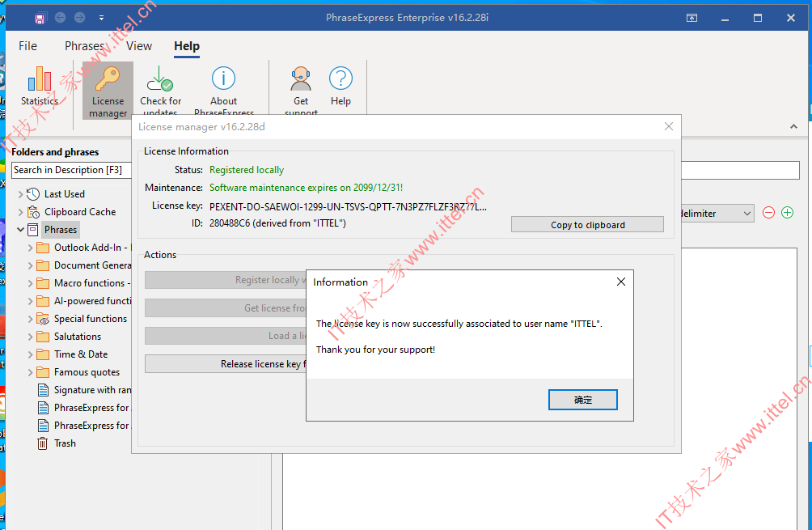Open the Help question mark icon
The width and height of the screenshot is (812, 530).
(340, 78)
